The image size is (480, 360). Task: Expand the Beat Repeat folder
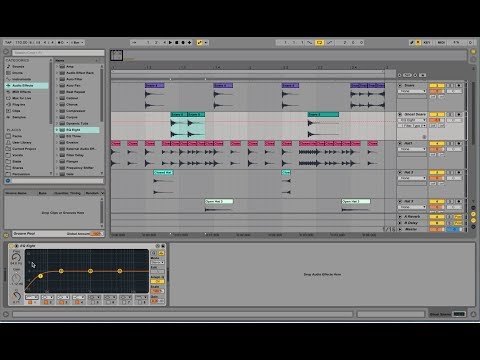point(57,92)
